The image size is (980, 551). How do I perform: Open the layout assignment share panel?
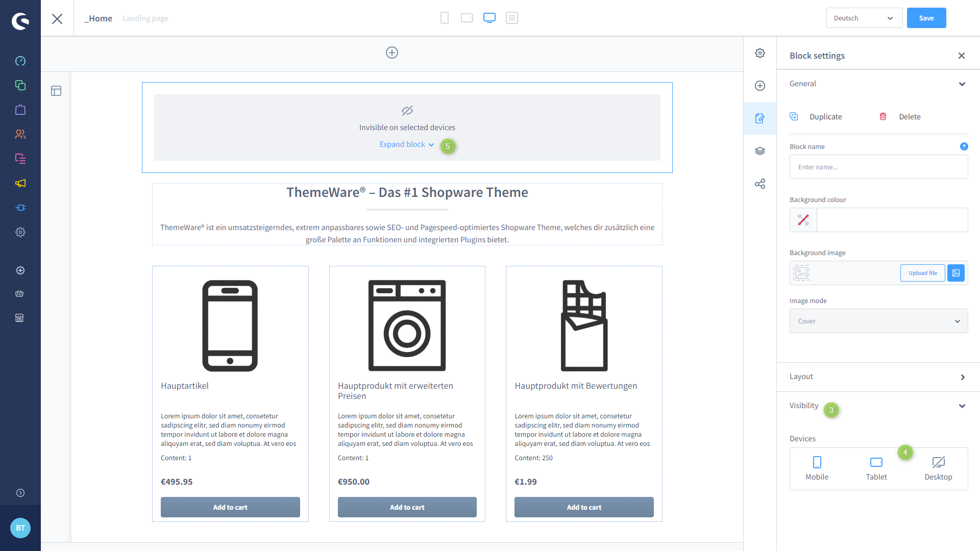[760, 184]
